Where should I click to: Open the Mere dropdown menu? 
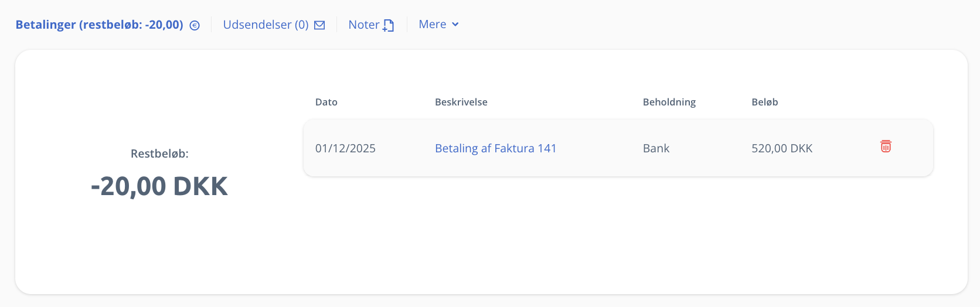pos(433,25)
